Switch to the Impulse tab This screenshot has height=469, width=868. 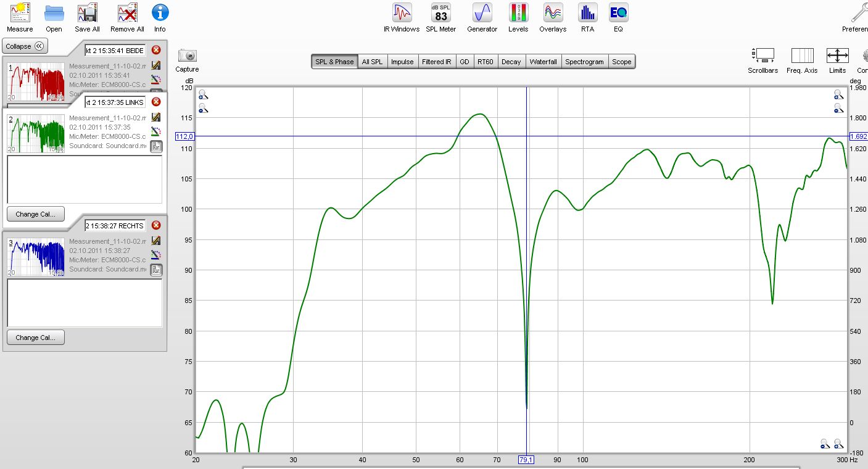point(402,62)
